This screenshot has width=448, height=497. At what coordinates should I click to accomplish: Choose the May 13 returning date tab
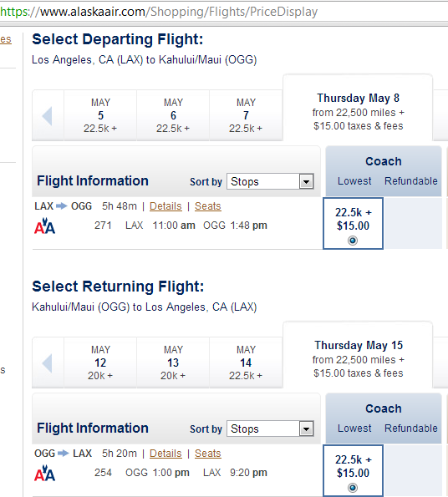pyautogui.click(x=173, y=363)
